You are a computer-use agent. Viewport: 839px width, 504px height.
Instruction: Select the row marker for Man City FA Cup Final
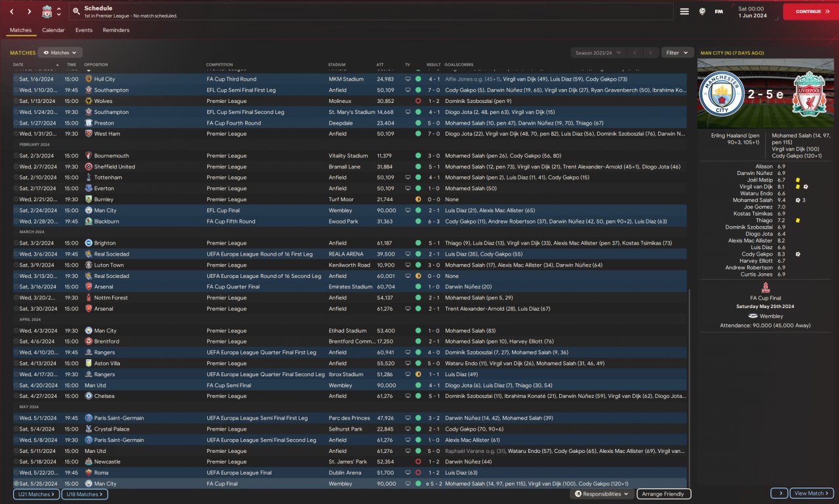pos(16,484)
